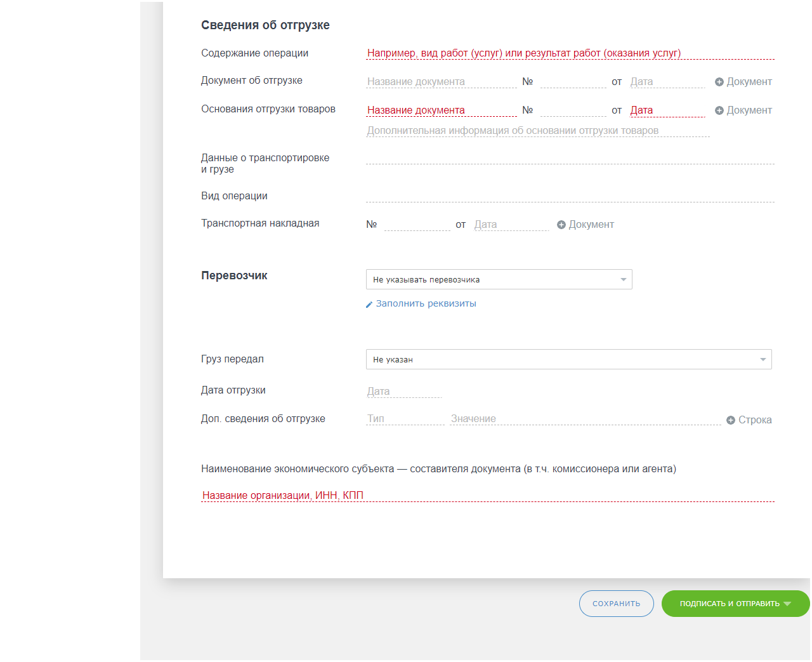This screenshot has height=662, width=812.
Task: Click the Значение field in Доп. сведения
Action: click(x=586, y=419)
